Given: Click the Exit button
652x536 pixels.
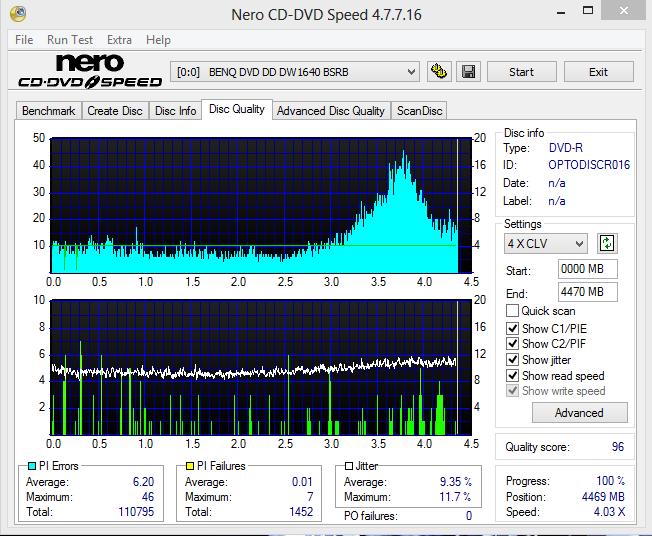Looking at the screenshot, I should [x=598, y=72].
